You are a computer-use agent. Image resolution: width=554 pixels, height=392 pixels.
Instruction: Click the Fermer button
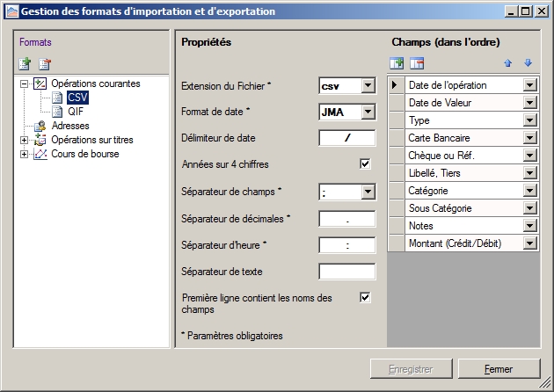(498, 369)
